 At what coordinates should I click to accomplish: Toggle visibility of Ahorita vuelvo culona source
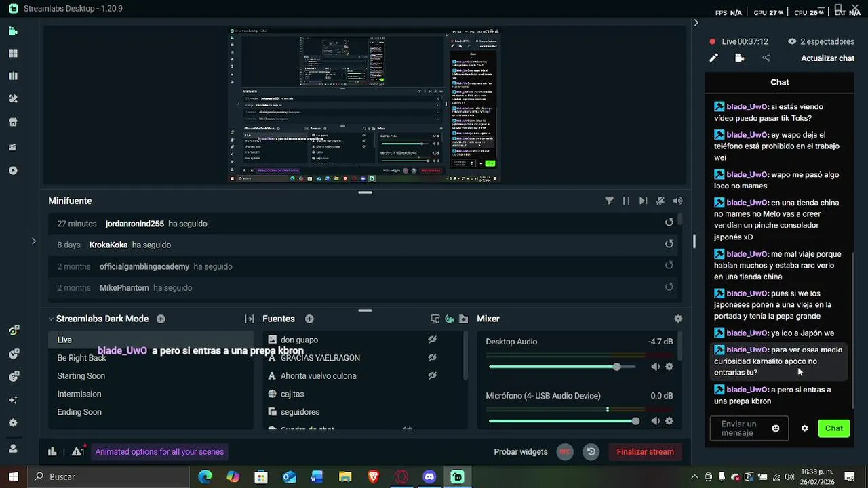point(432,375)
